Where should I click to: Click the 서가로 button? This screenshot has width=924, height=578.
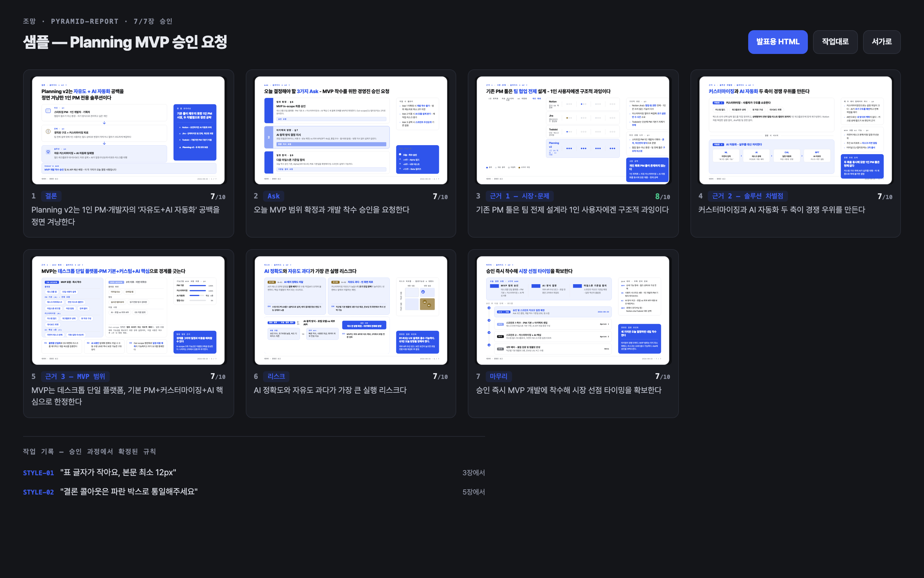coord(881,42)
